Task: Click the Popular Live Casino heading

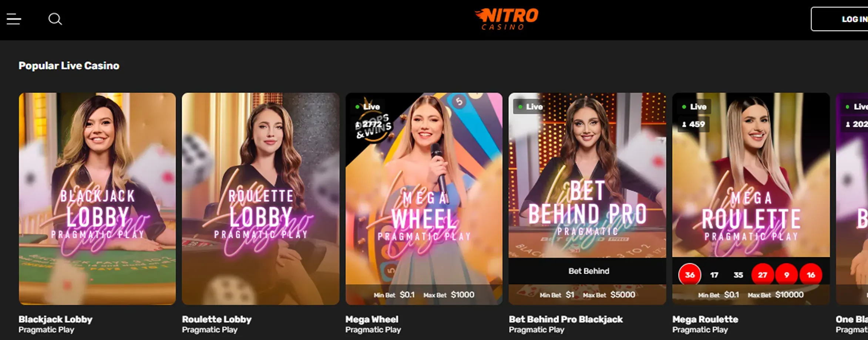Action: [69, 66]
